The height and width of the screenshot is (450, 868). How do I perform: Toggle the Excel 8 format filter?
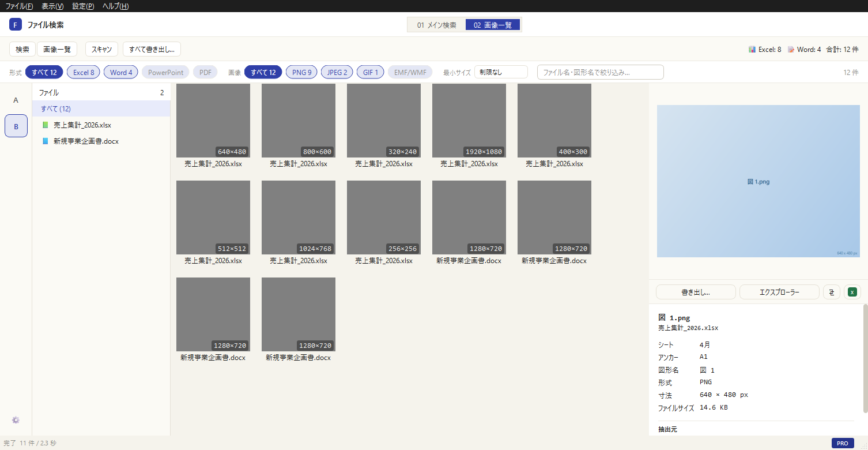point(84,72)
